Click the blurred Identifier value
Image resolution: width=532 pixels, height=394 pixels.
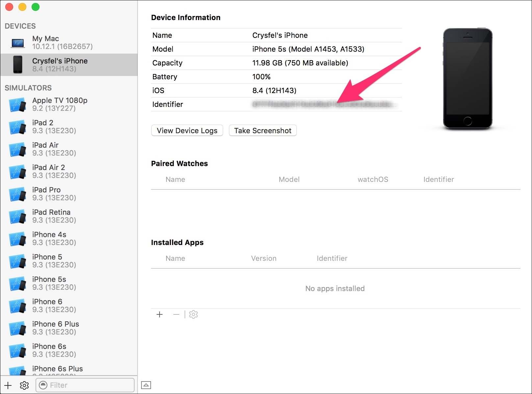(324, 104)
